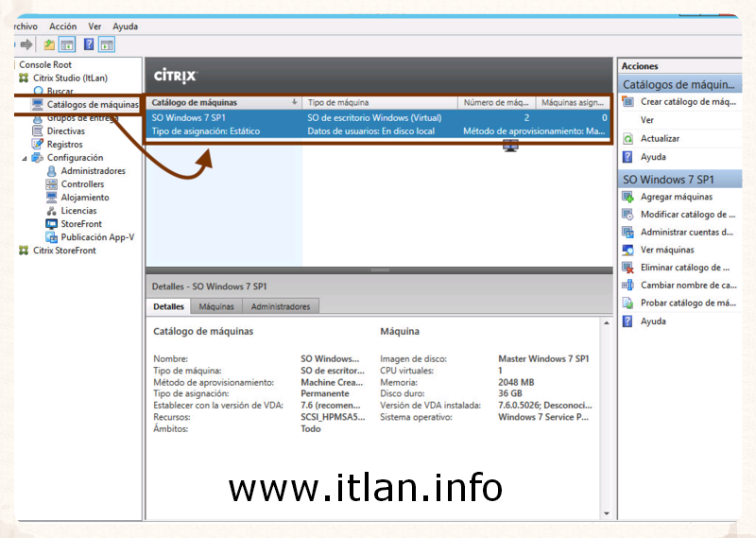The height and width of the screenshot is (538, 756).
Task: Collapse the Configuración tree node
Action: [25, 158]
